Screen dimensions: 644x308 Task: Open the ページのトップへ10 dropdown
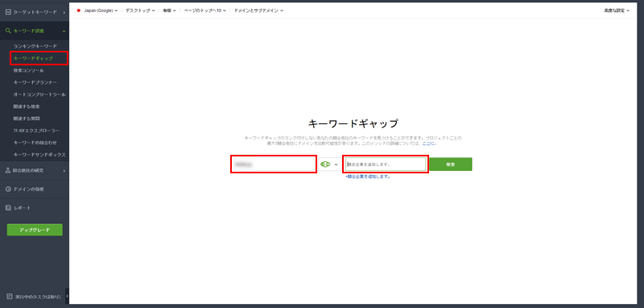pyautogui.click(x=205, y=10)
